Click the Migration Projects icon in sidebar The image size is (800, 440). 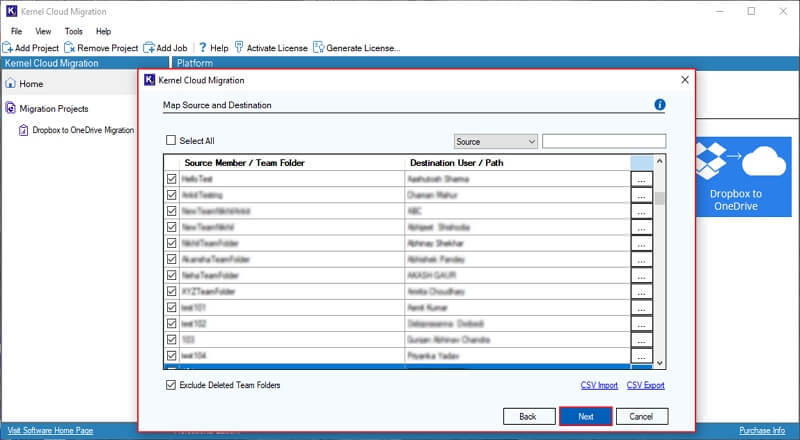click(x=10, y=108)
